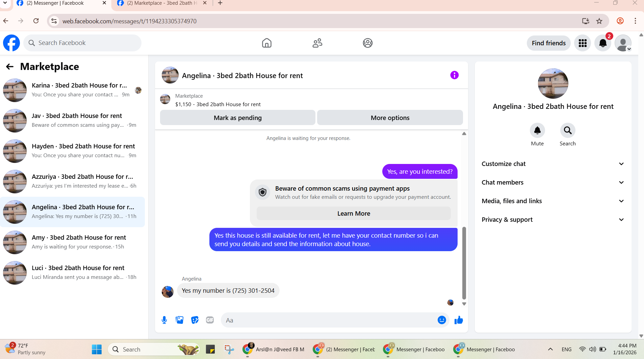Choose a GIF icon in composer
The height and width of the screenshot is (359, 644).
click(210, 320)
